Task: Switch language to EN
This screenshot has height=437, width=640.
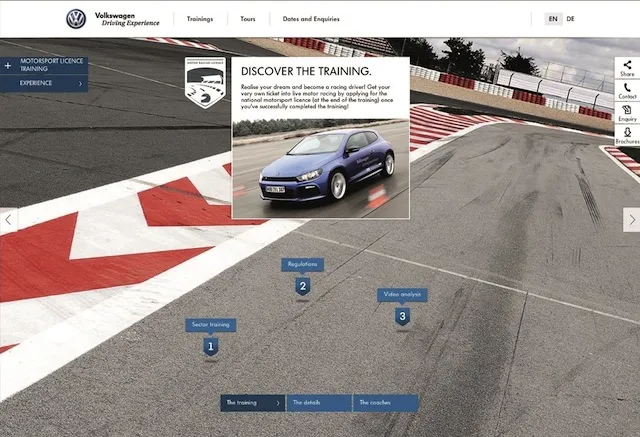Action: 553,19
